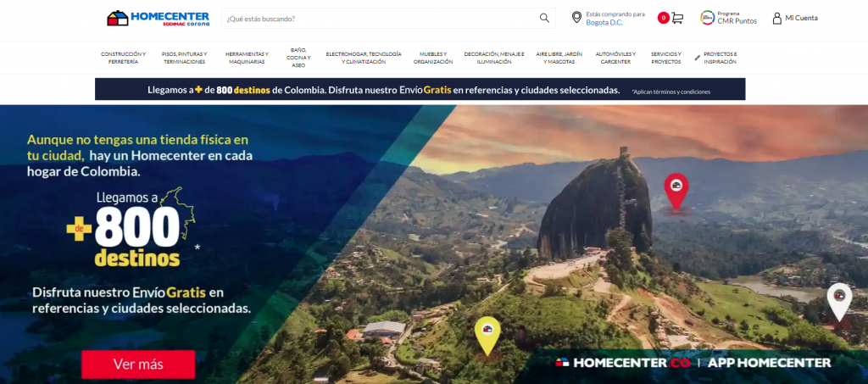Open the Aire Libre, Jardín y Mascotas menu
This screenshot has width=868, height=384.
pos(559,58)
